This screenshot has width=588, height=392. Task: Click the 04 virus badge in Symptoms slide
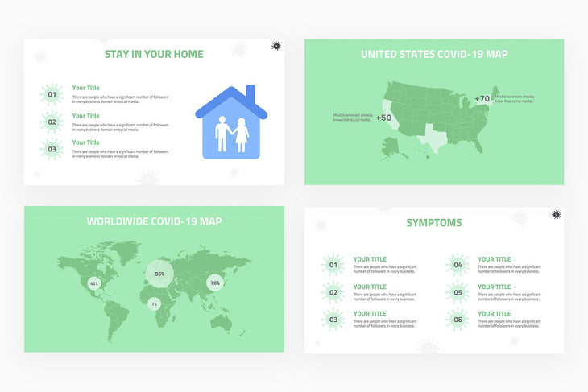pyautogui.click(x=458, y=265)
